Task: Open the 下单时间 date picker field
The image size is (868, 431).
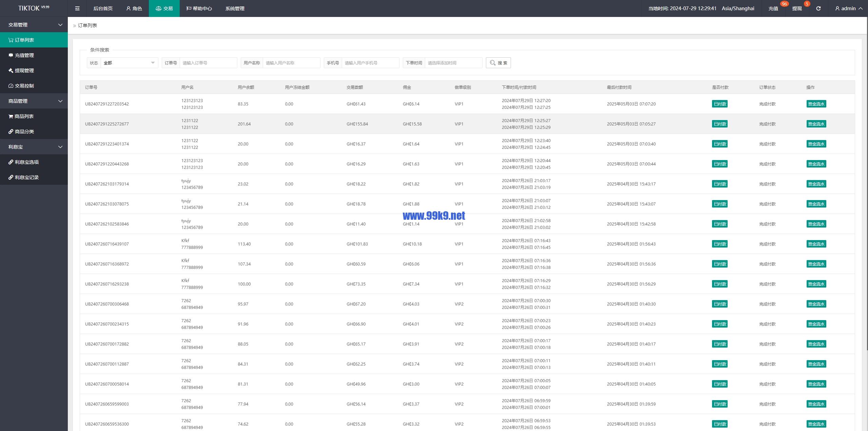Action: point(453,63)
